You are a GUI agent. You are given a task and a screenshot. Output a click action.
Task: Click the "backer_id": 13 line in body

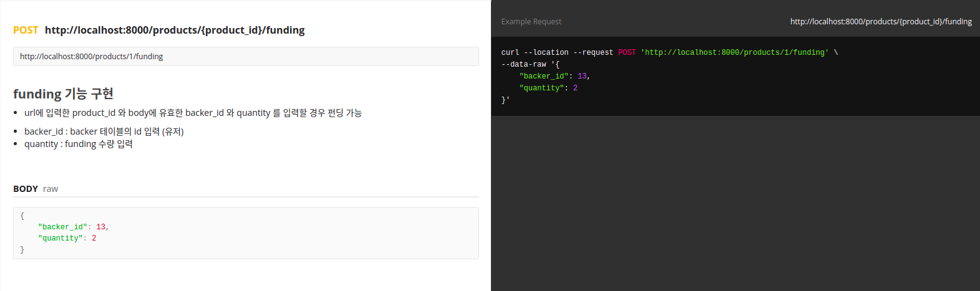[x=74, y=227]
